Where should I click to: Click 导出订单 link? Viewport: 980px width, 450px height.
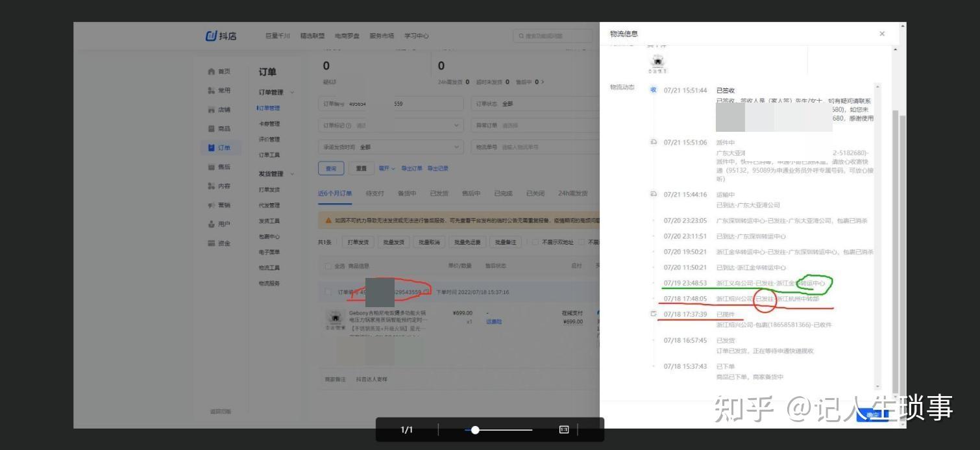click(x=411, y=169)
